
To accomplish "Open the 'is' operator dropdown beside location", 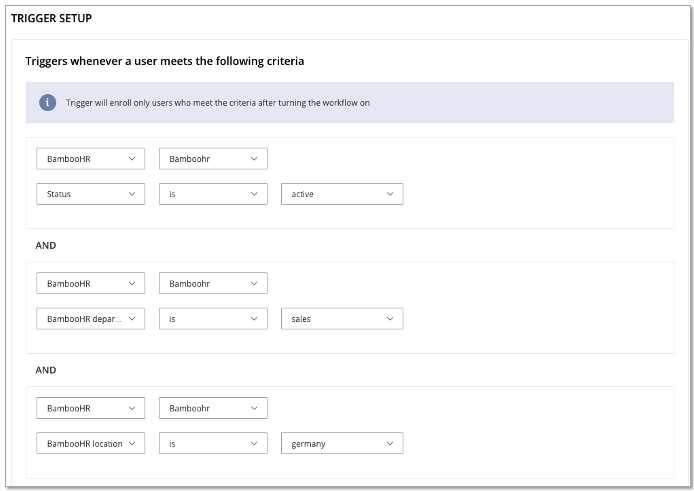I will click(213, 443).
